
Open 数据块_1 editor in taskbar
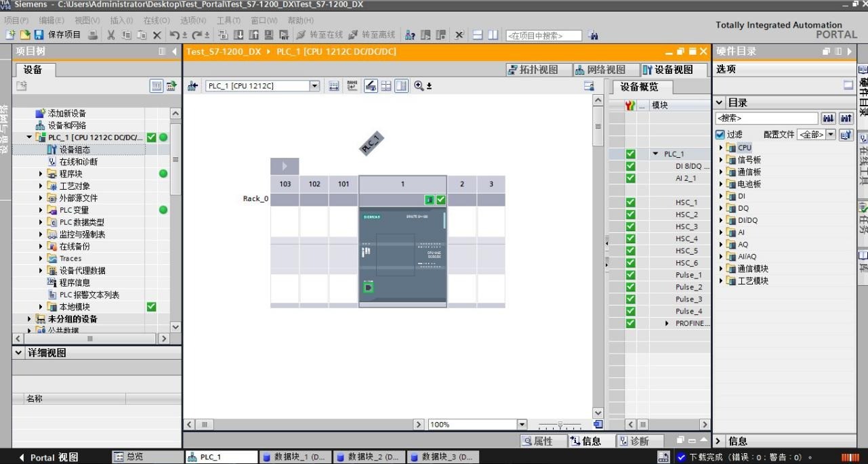(295, 457)
